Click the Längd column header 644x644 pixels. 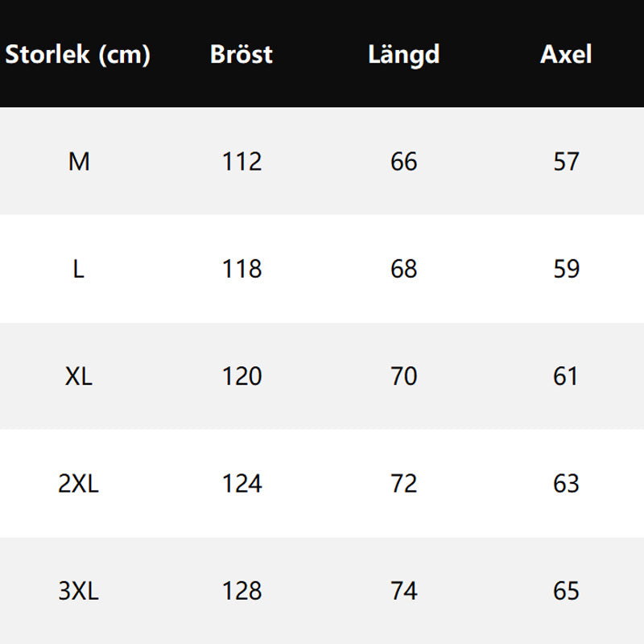[x=404, y=55]
